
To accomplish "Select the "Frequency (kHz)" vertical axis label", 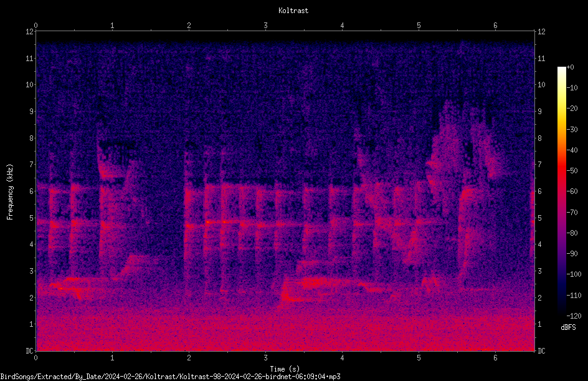I will point(10,192).
